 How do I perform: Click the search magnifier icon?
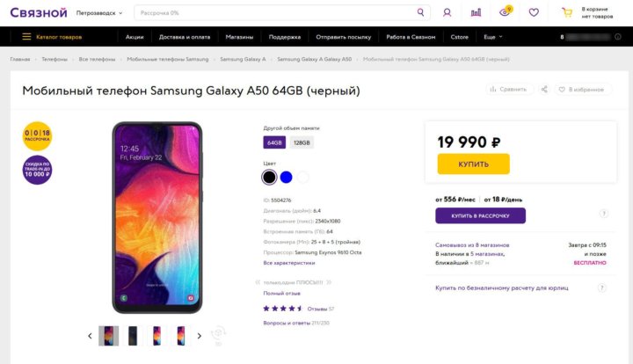click(x=420, y=13)
